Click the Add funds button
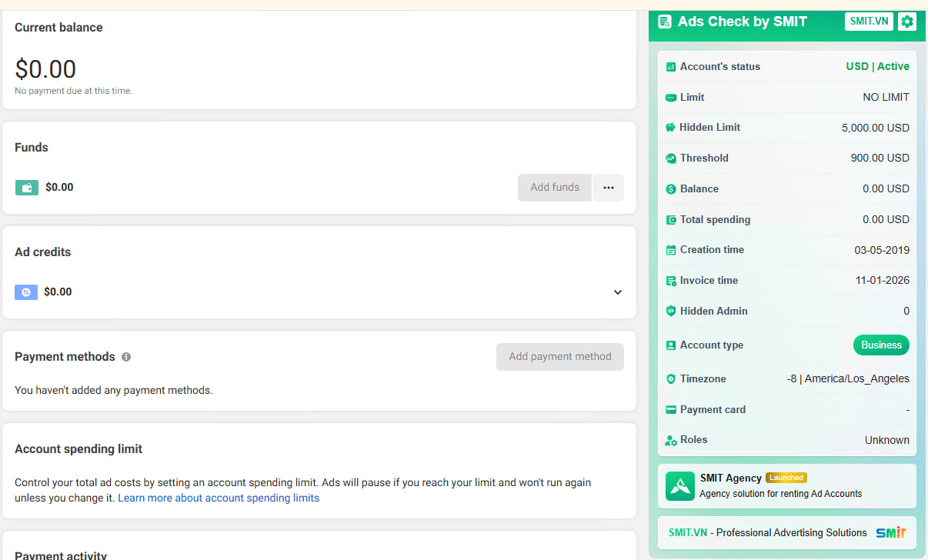This screenshot has width=928, height=560. point(554,188)
